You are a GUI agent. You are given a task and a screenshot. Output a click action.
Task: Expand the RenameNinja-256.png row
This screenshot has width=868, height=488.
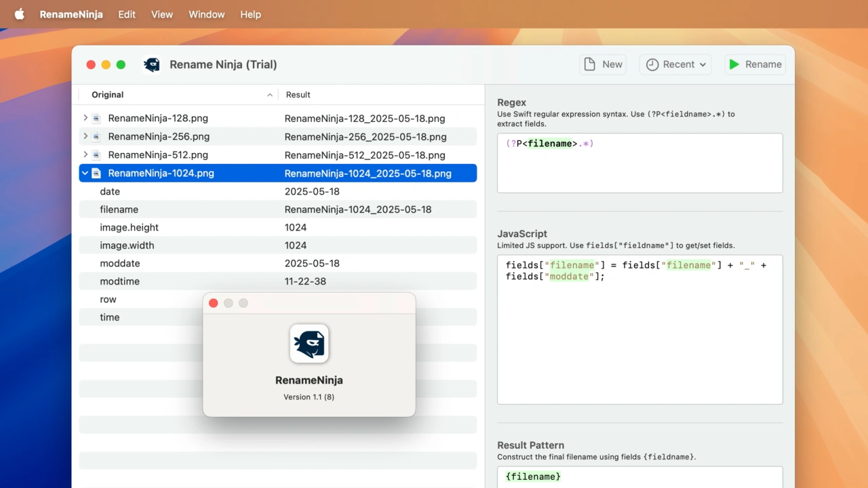pyautogui.click(x=85, y=136)
